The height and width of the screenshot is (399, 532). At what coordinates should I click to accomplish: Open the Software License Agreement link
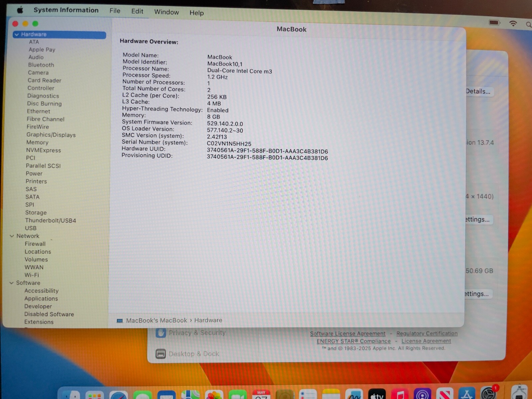pyautogui.click(x=348, y=333)
